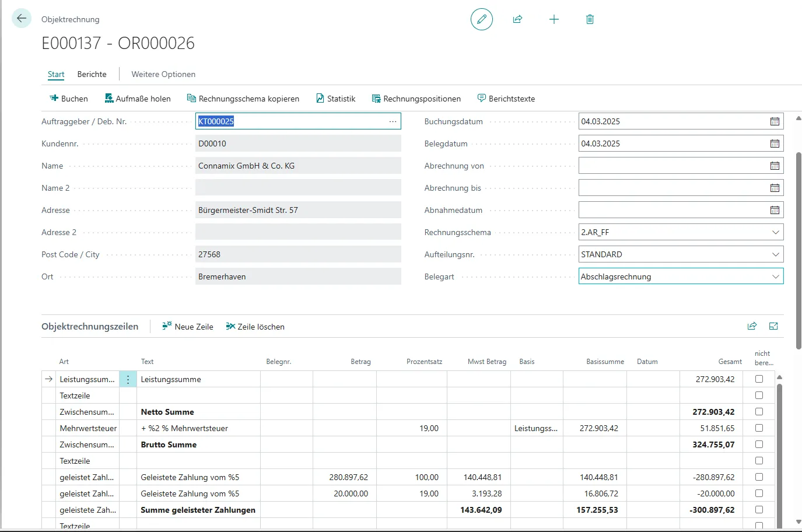Expand the Objektrechnungszeilen section to full view
The width and height of the screenshot is (802, 532).
pyautogui.click(x=773, y=326)
